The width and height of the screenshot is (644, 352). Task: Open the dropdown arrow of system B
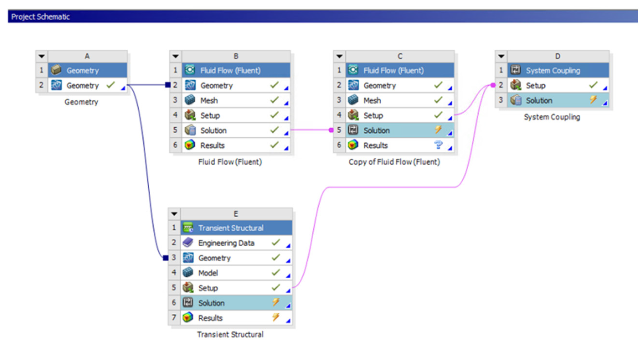coord(176,56)
